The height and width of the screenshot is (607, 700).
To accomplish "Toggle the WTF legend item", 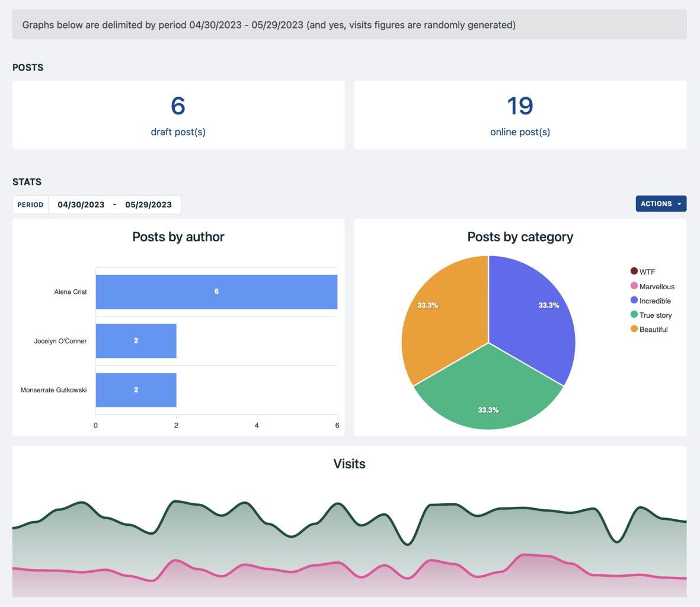I will 643,271.
